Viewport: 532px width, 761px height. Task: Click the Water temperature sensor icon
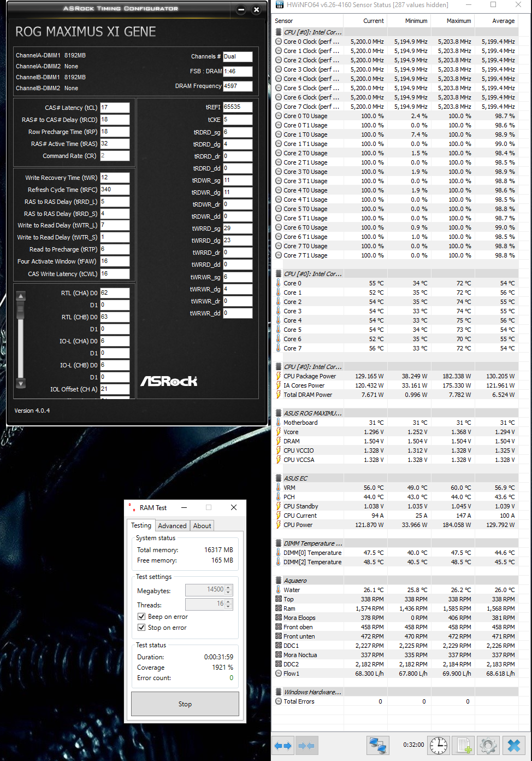point(279,590)
